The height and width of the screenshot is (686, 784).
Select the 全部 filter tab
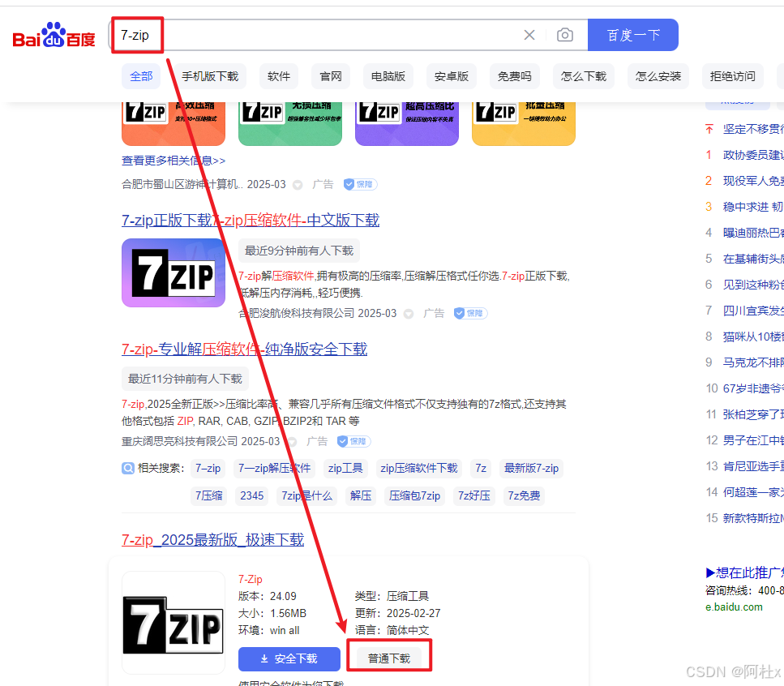[141, 76]
